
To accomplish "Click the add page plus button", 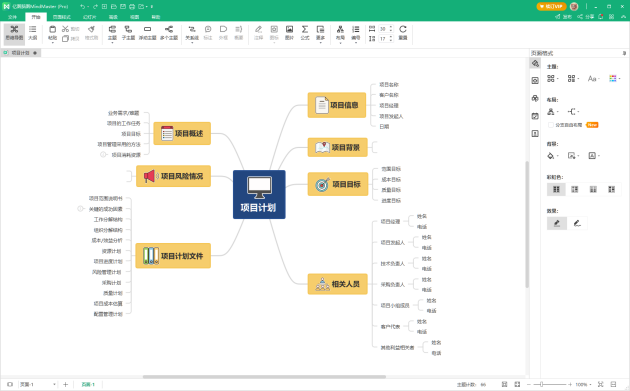I will 65,385.
